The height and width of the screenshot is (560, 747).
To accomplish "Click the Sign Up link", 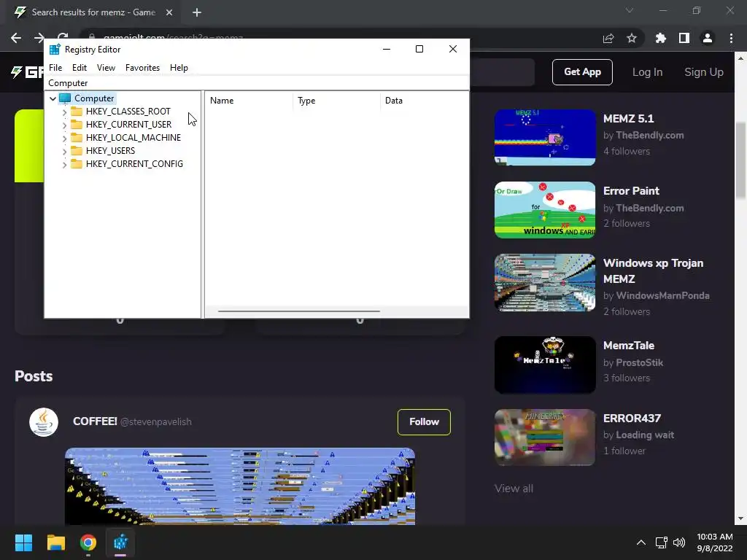I will click(x=704, y=72).
